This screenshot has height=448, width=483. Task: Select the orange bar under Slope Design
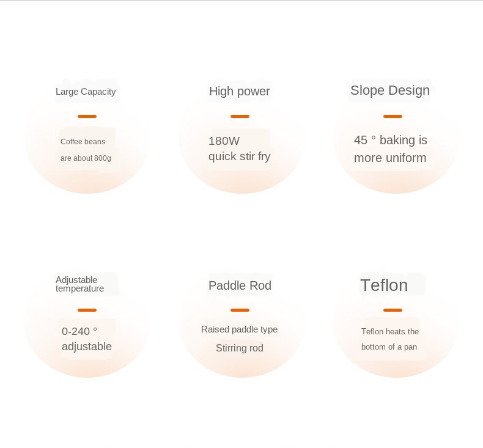click(x=393, y=116)
